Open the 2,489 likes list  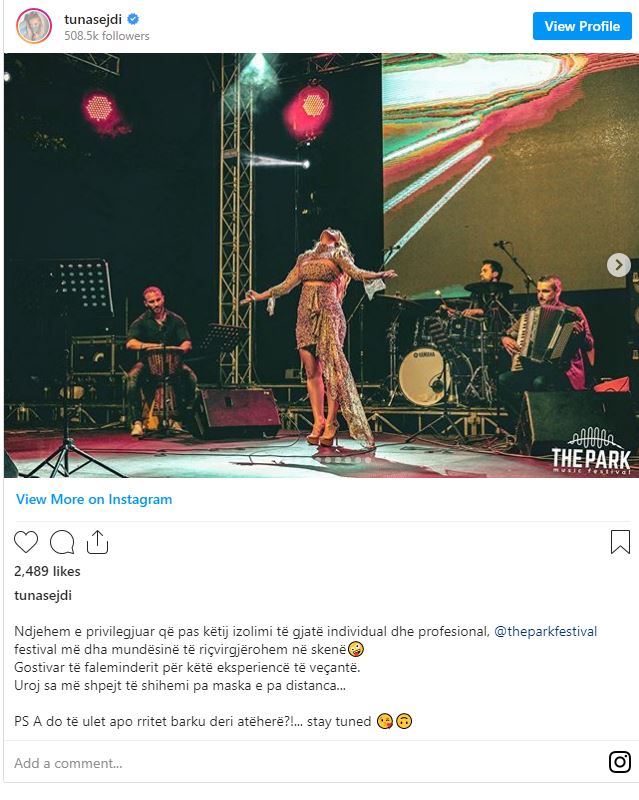47,571
